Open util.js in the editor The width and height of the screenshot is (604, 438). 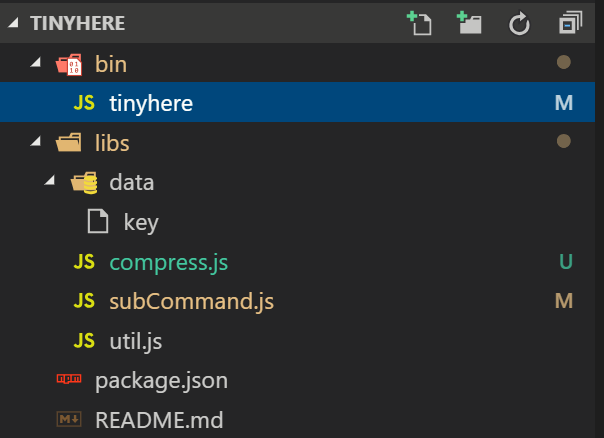point(136,341)
